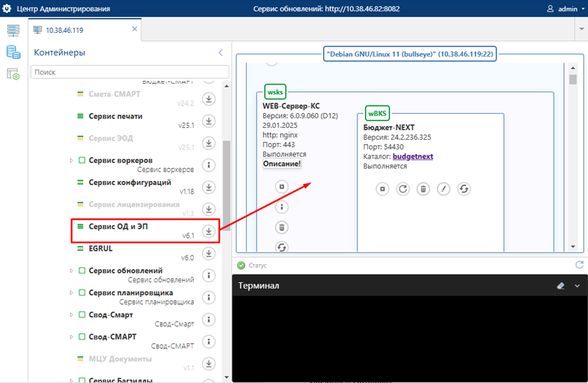The image size is (588, 383).
Task: Open the tab list dropdown
Action: 581,29
